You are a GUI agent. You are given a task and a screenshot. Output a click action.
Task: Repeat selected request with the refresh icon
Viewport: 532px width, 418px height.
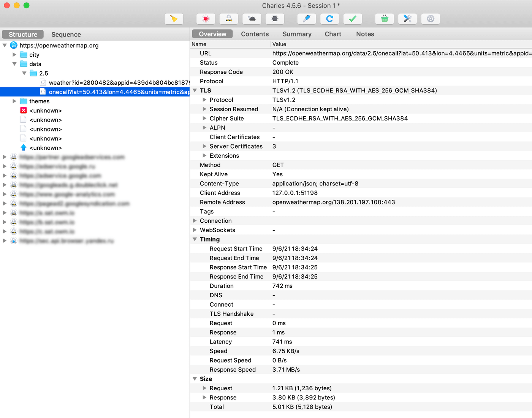(330, 19)
